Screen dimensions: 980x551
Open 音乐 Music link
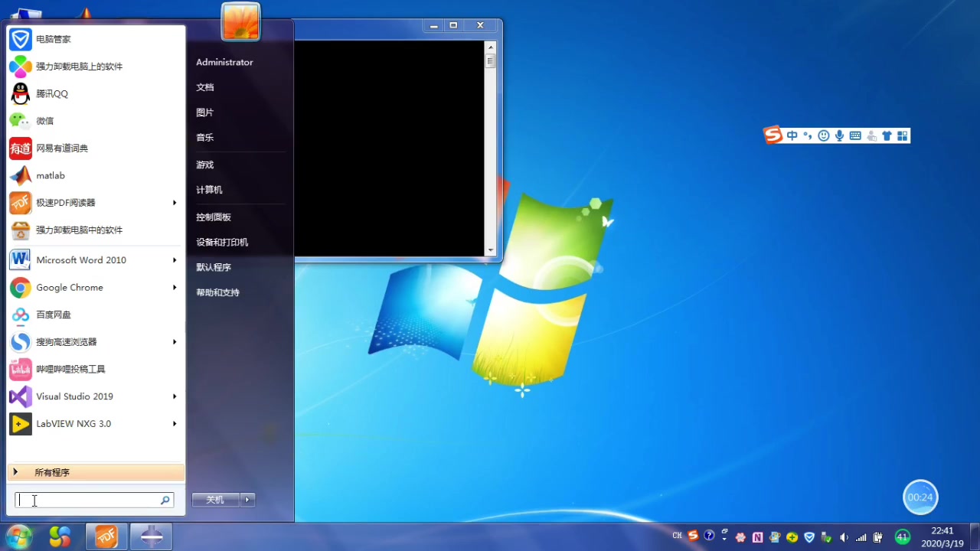[x=205, y=138]
